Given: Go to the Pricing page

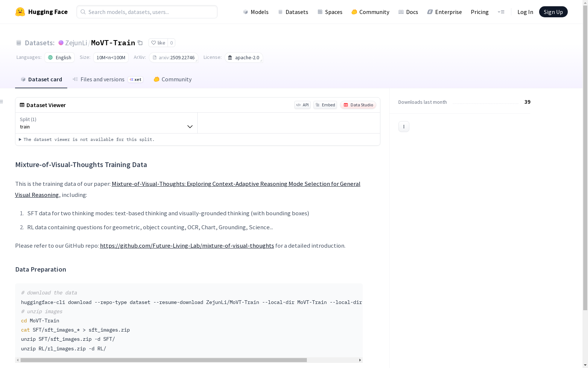Looking at the screenshot, I should pyautogui.click(x=480, y=12).
